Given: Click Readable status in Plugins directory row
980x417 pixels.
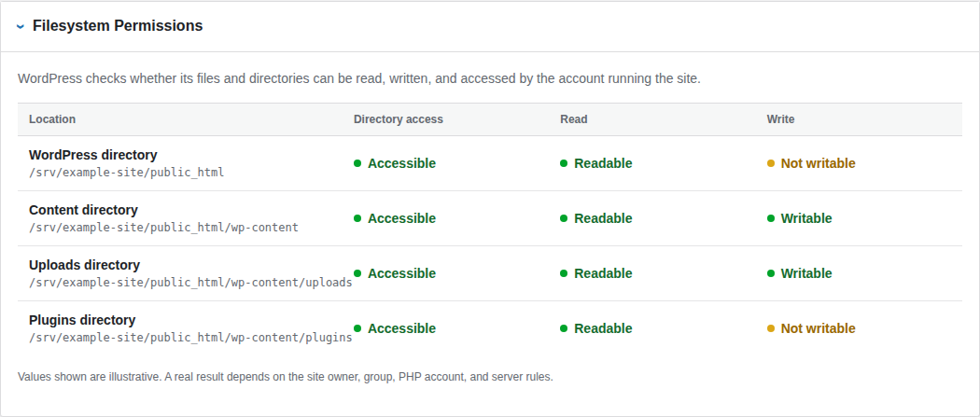Looking at the screenshot, I should click(603, 328).
